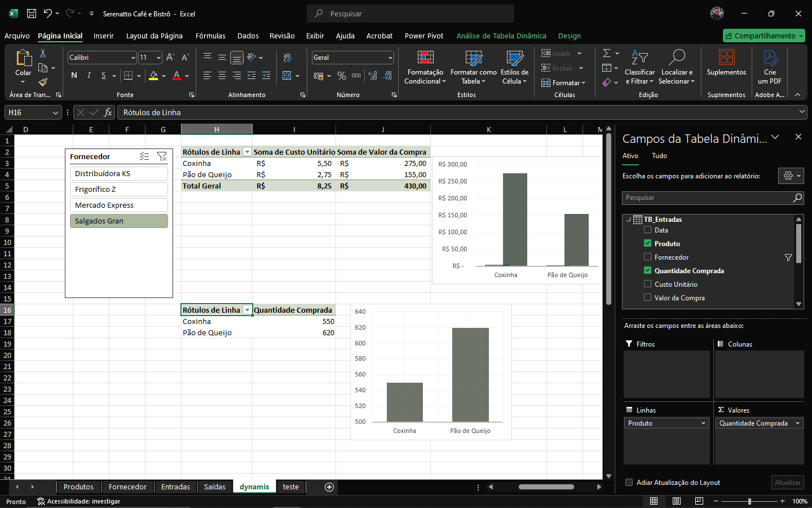This screenshot has width=812, height=508.
Task: Open Rótulos de Linha filter in H2
Action: click(x=247, y=152)
